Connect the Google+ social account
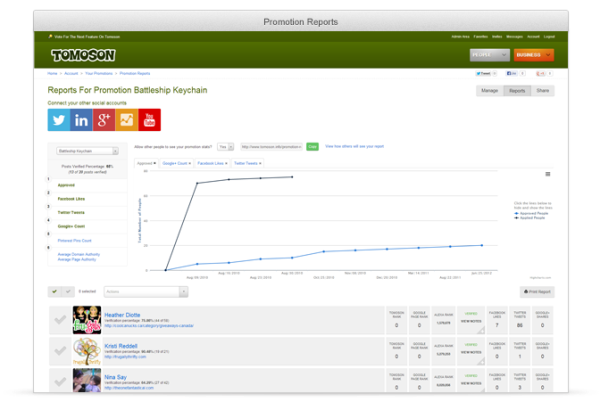The width and height of the screenshot is (600, 410). tap(105, 120)
